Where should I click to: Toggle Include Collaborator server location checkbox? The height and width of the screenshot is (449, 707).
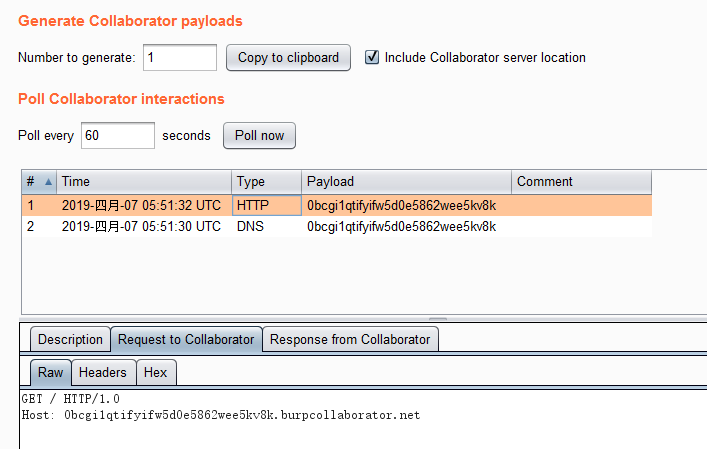373,57
